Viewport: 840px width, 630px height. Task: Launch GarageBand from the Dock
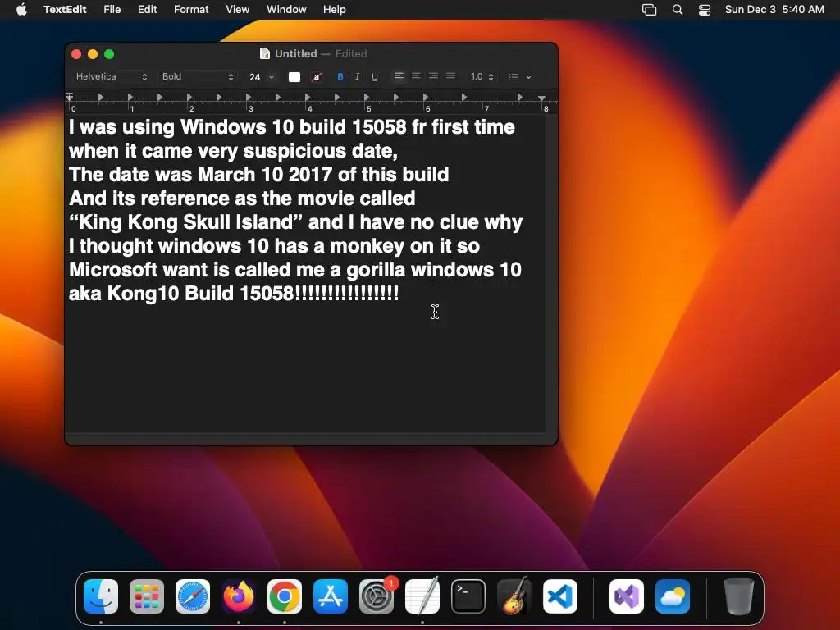coord(514,596)
